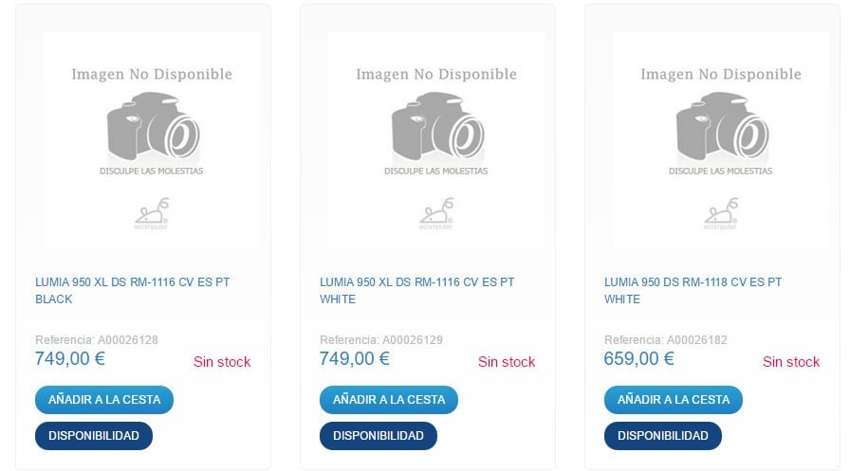868x471 pixels.
Task: Add the white Lumia 950 XL to the basket
Action: [389, 400]
